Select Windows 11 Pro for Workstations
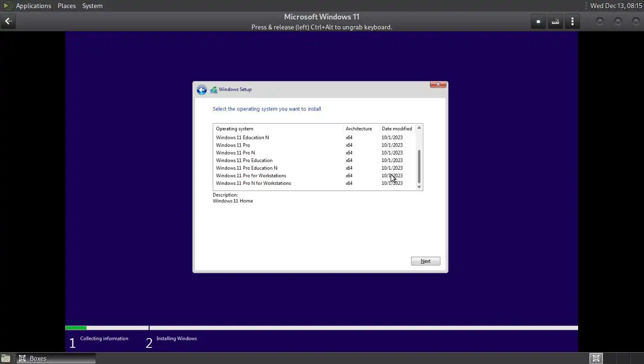 [314, 175]
